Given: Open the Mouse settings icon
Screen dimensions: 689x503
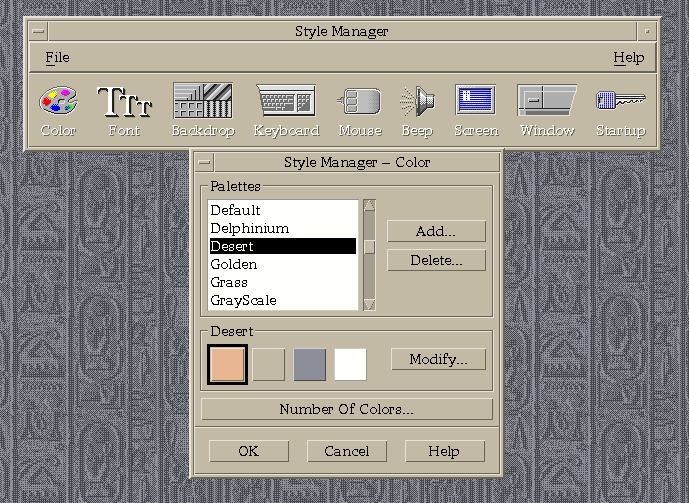Looking at the screenshot, I should point(360,102).
